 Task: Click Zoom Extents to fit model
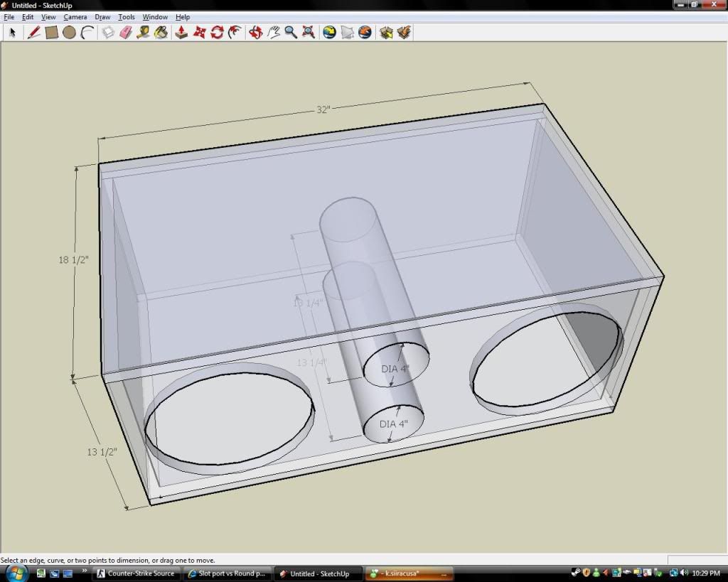tap(308, 32)
